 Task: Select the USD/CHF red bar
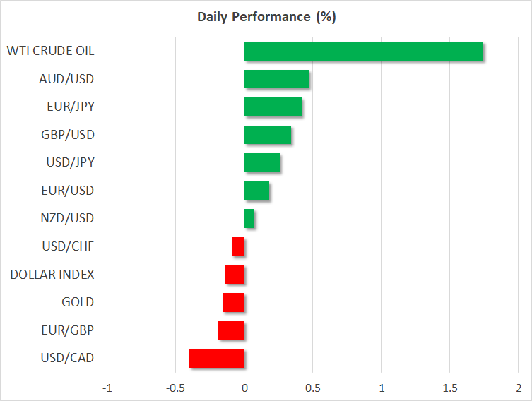tap(238, 246)
